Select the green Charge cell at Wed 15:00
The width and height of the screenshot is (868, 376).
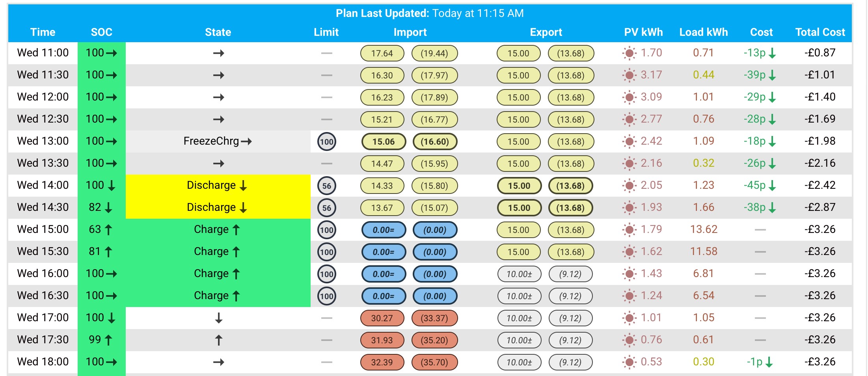click(218, 230)
